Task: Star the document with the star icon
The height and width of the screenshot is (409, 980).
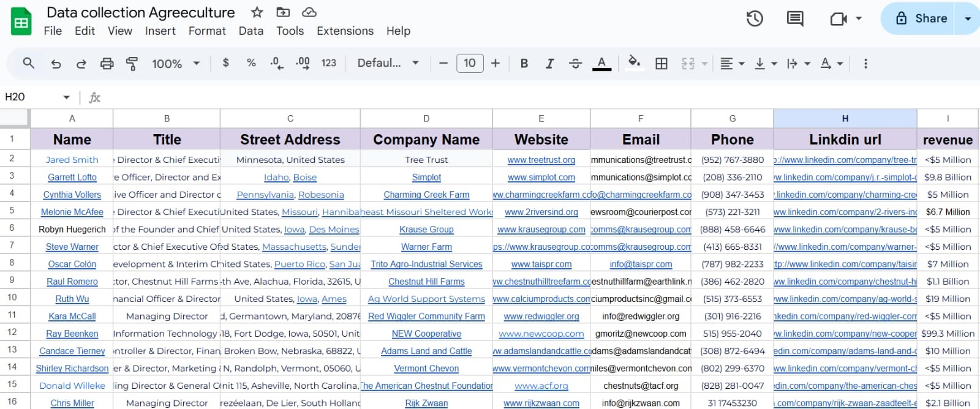Action: (x=257, y=12)
